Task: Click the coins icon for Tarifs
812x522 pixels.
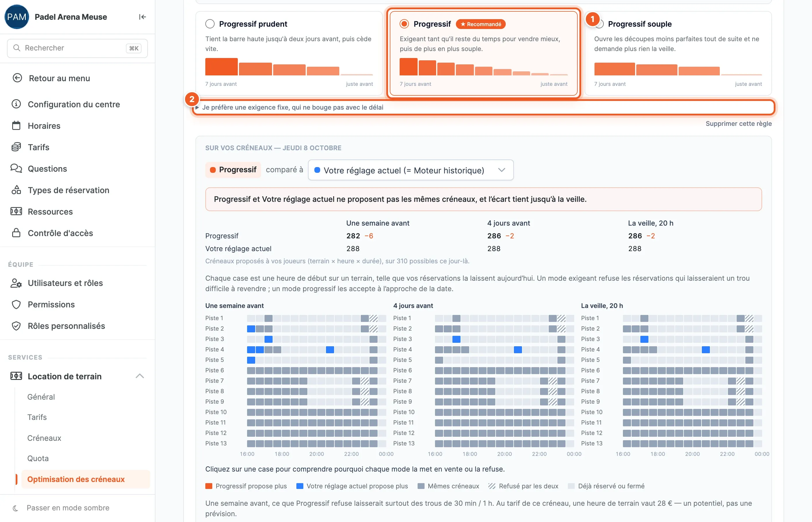Action: click(x=16, y=147)
